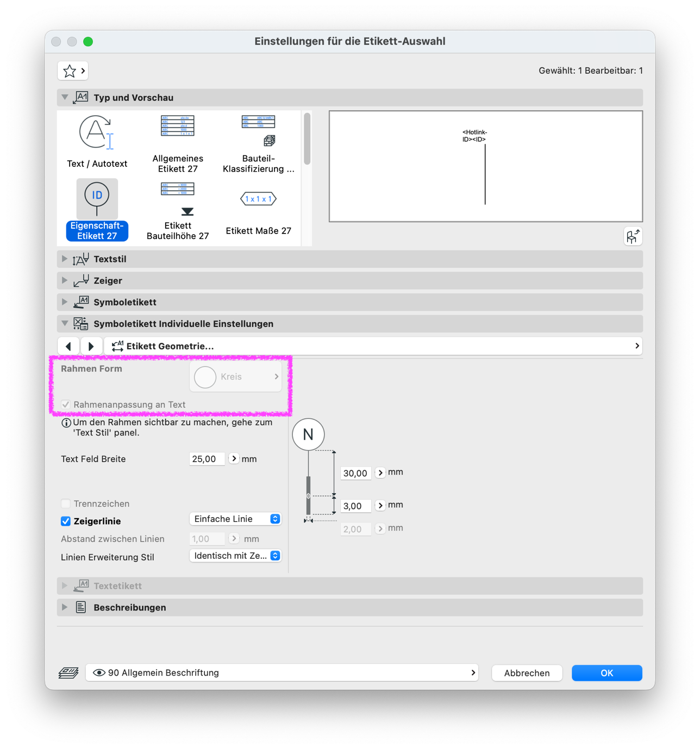
Task: Click the 3,00 mm value field
Action: point(356,506)
